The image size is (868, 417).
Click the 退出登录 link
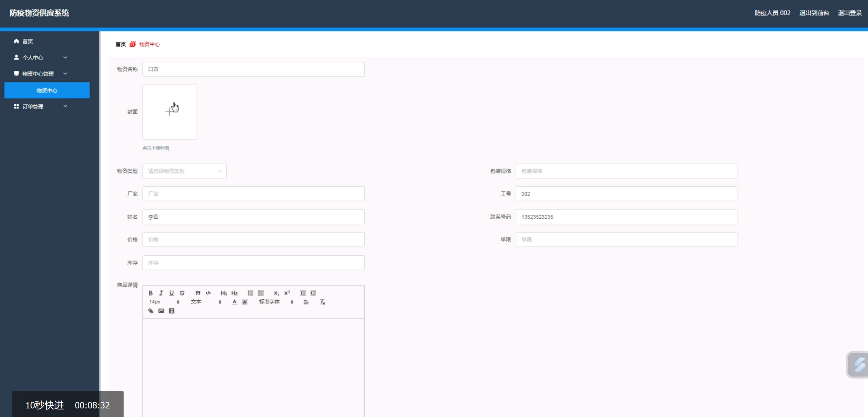pyautogui.click(x=849, y=13)
